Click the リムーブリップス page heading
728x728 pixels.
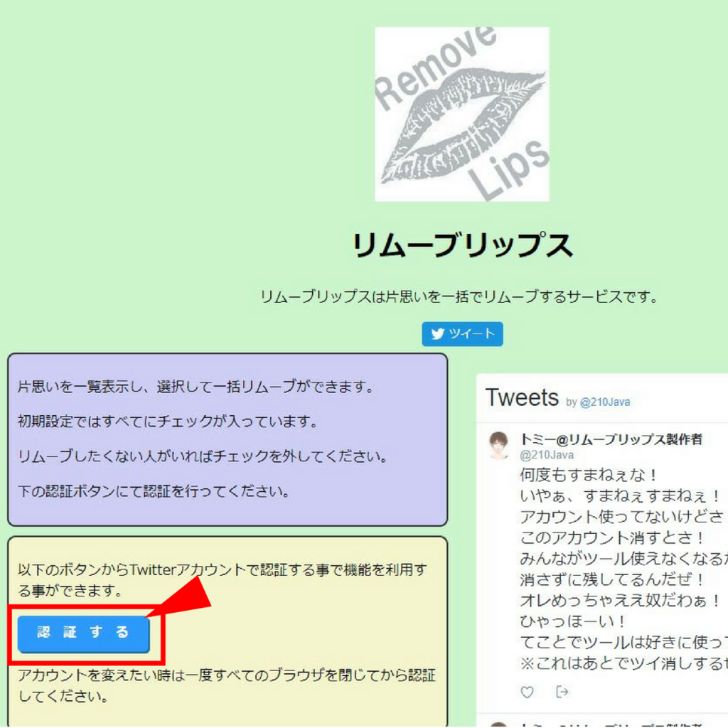[462, 245]
